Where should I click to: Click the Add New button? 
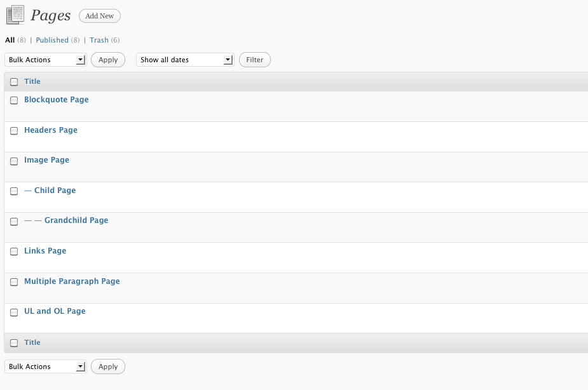100,16
